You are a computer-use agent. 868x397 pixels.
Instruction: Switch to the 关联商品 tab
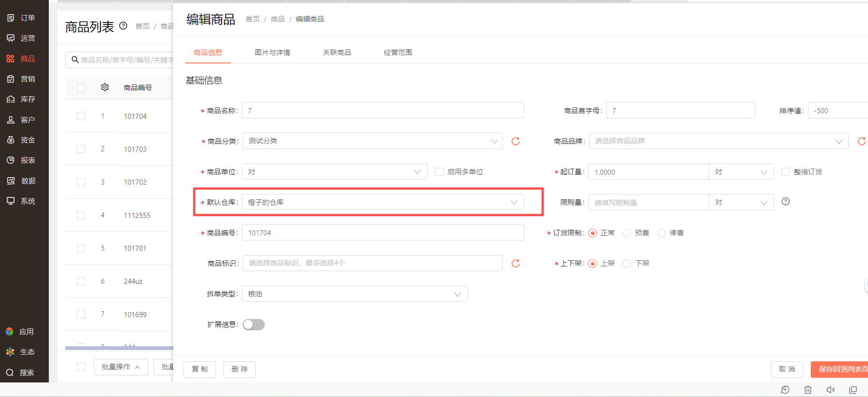337,52
